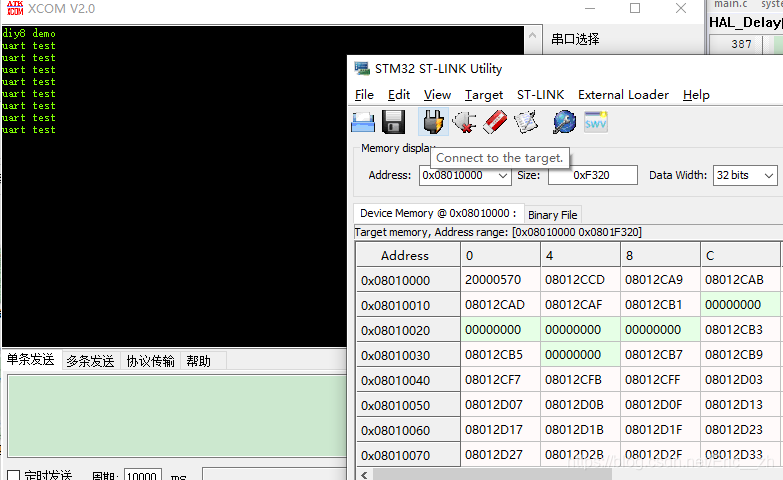Maximize the XCOM V2.0 window
The image size is (783, 480).
(x=635, y=8)
